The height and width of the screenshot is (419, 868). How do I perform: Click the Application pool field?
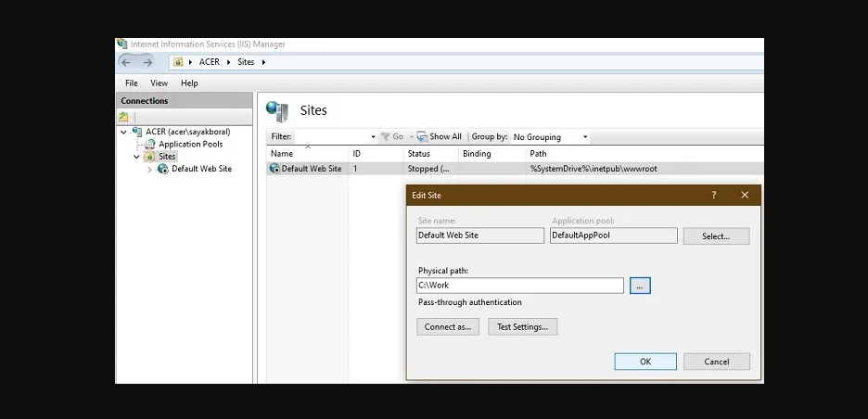[614, 235]
